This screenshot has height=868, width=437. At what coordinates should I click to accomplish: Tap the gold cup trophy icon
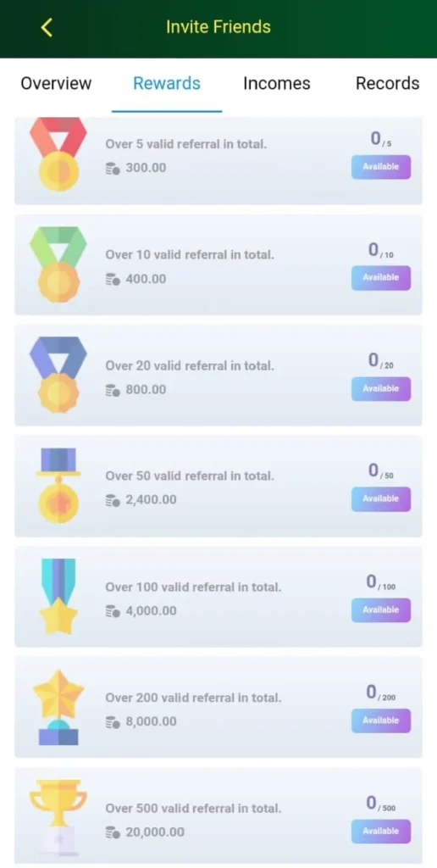pos(58,818)
